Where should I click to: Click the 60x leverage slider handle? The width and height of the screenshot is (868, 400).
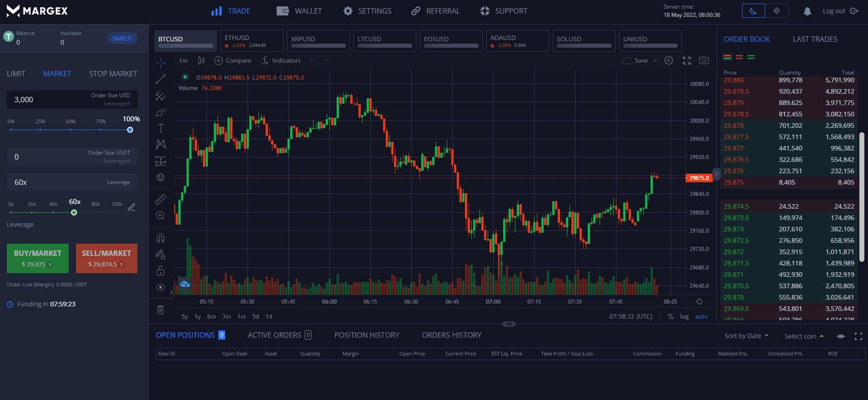[74, 213]
